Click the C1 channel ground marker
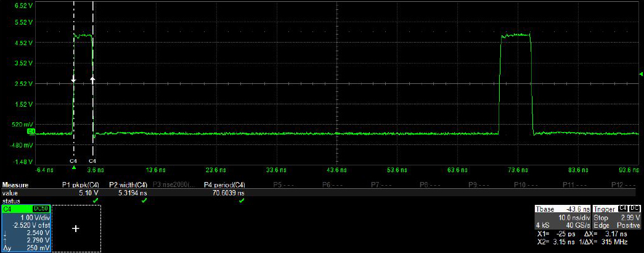 pos(31,131)
